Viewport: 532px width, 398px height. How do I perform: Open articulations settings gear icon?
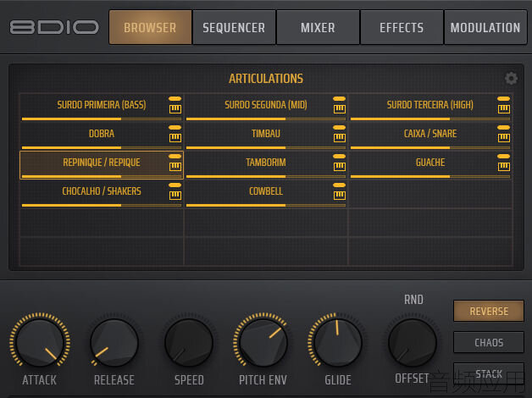coord(511,78)
